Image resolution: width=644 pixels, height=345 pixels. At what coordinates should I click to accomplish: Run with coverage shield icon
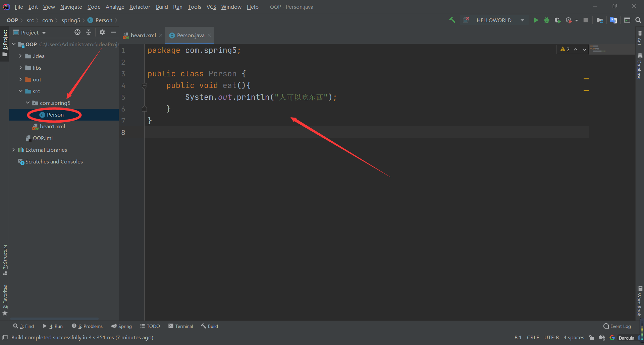pos(557,20)
